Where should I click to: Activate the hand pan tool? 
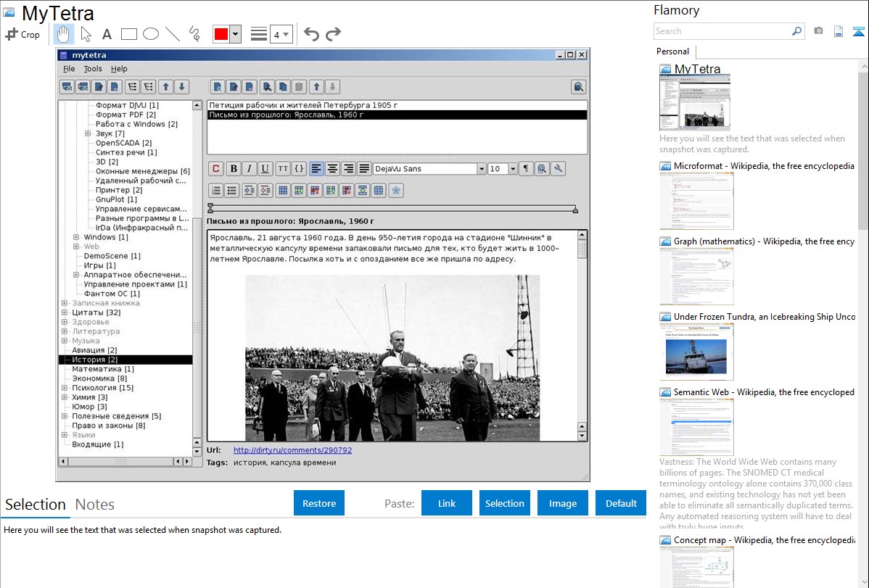coord(64,34)
